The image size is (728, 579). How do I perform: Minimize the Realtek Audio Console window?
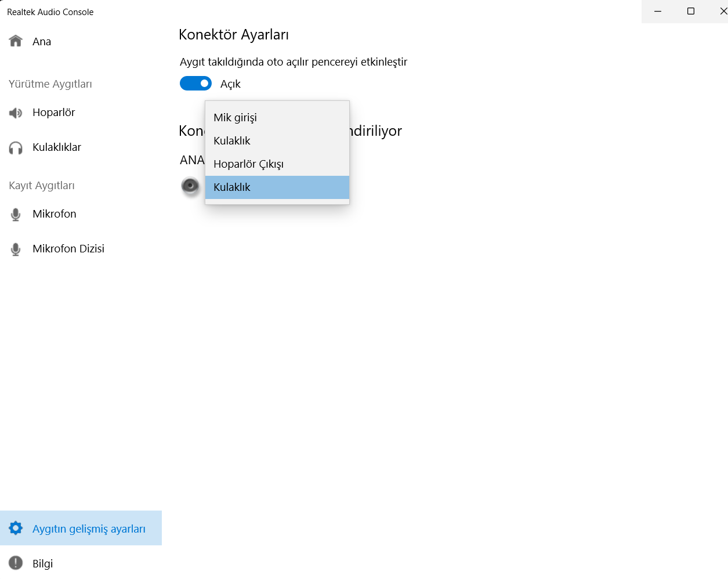(x=658, y=11)
